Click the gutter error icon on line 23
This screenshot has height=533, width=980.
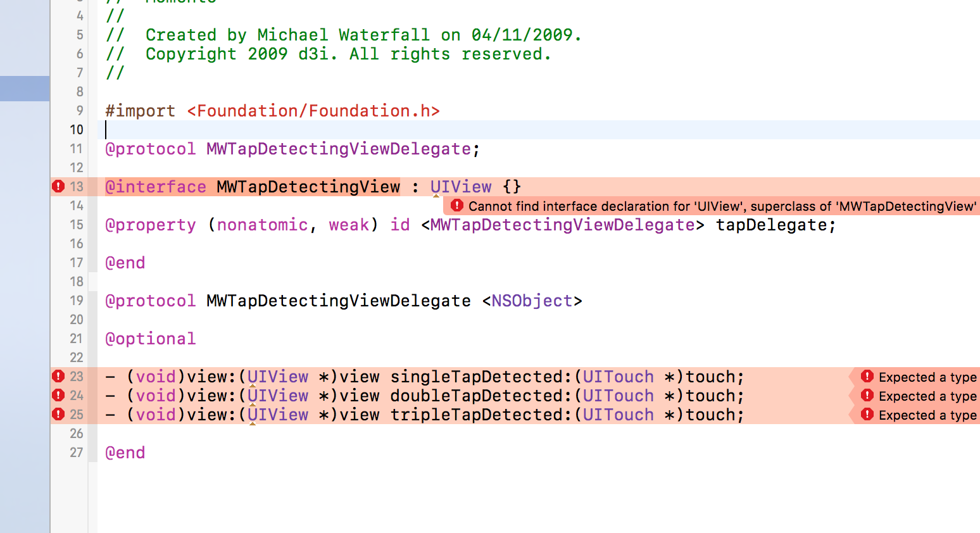coord(58,376)
